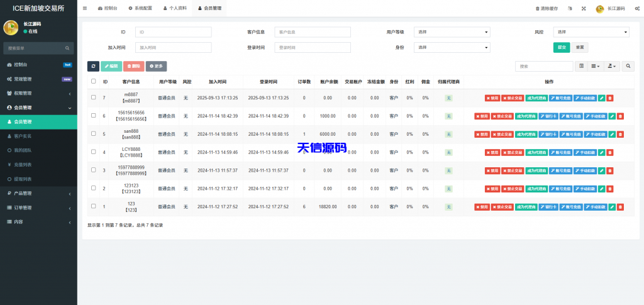Check the select-all checkbox in table header
644x305 pixels.
[94, 81]
